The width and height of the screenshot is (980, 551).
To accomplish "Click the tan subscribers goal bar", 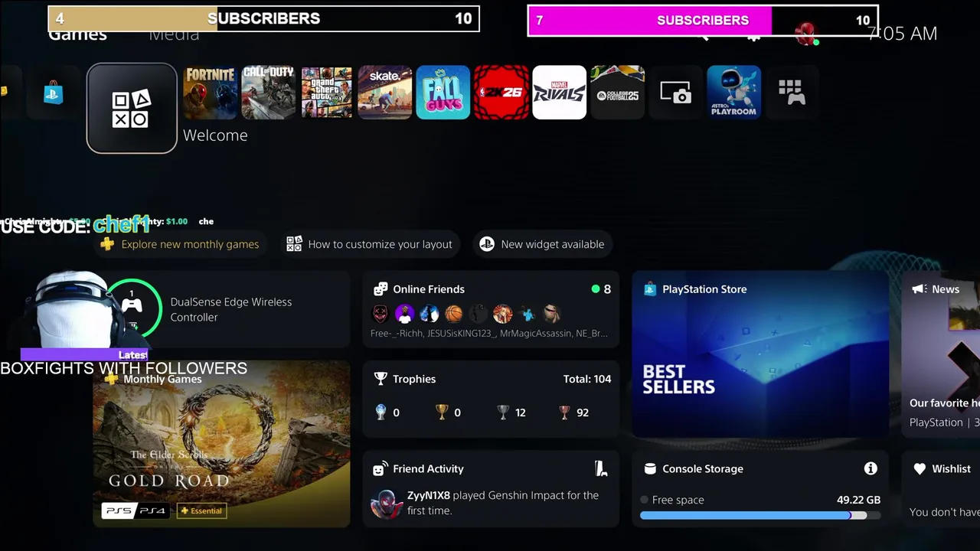I will point(263,18).
